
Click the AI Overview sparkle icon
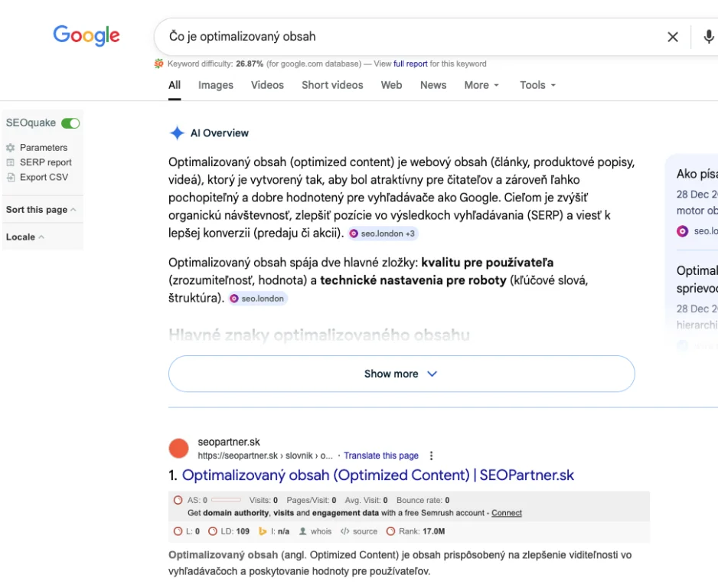click(177, 133)
